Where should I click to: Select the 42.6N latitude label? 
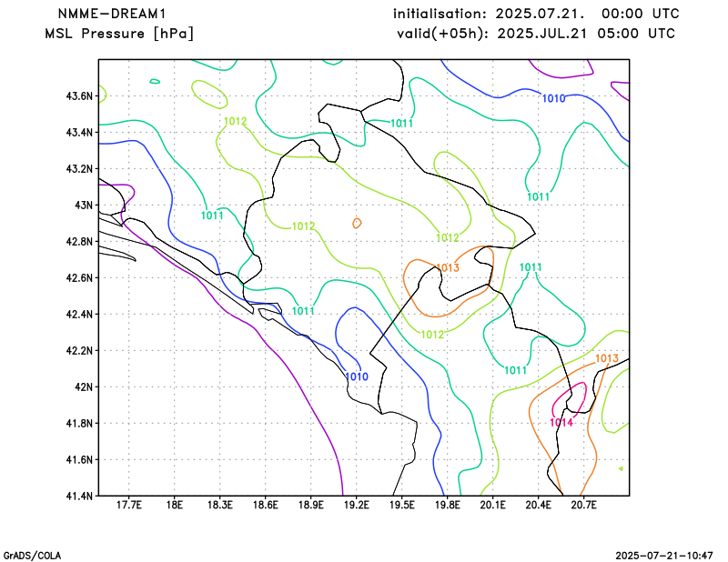(79, 277)
